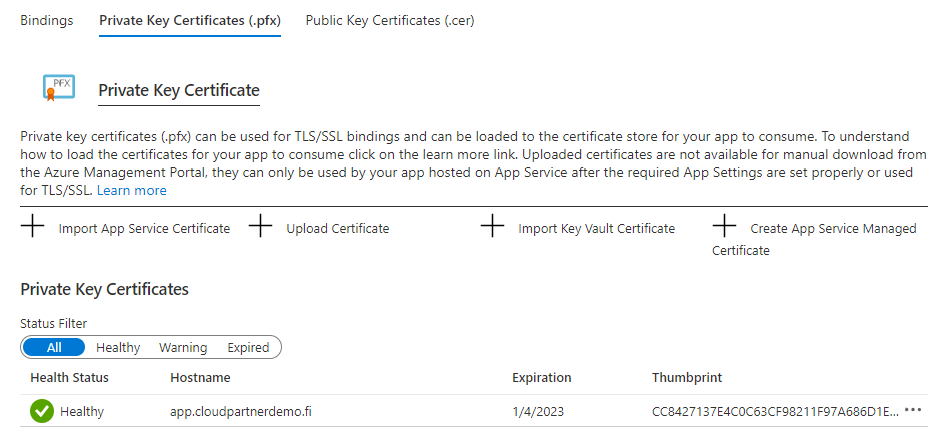This screenshot has height=434, width=928.
Task: Filter certificates by Healthy status
Action: [x=118, y=347]
